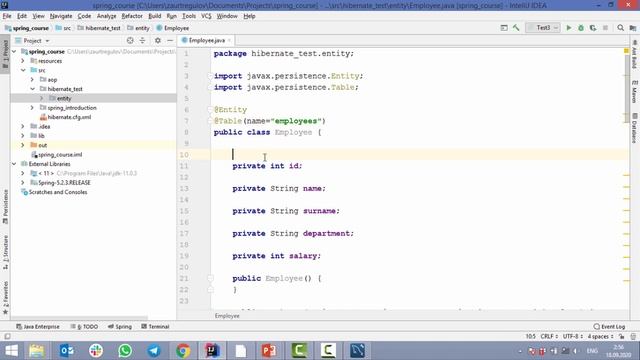Collapse External Libraries node

click(x=14, y=164)
